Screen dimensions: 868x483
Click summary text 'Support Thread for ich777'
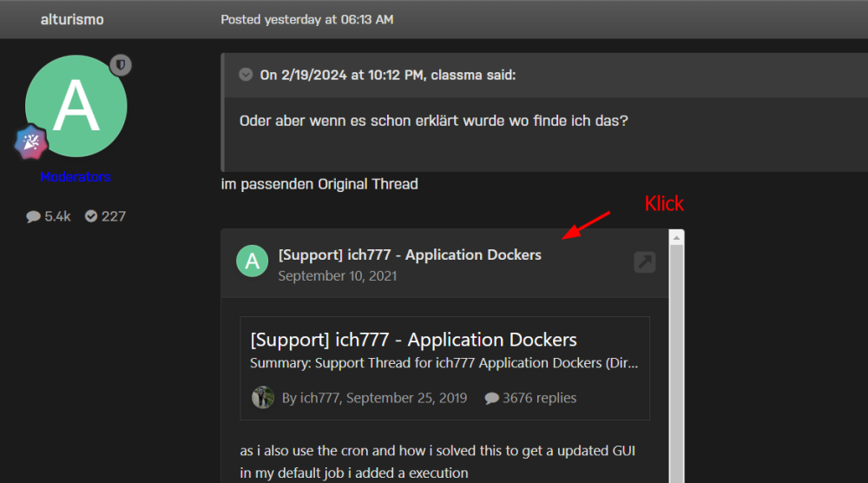point(395,363)
